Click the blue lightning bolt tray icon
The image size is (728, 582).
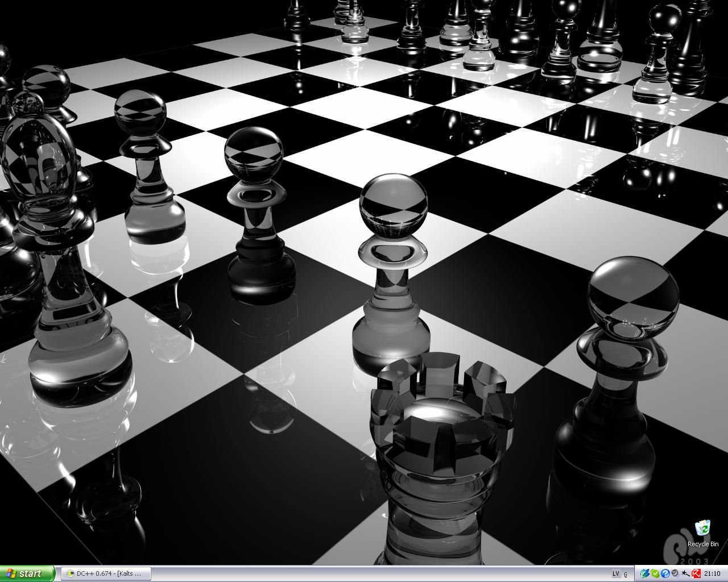(x=645, y=573)
